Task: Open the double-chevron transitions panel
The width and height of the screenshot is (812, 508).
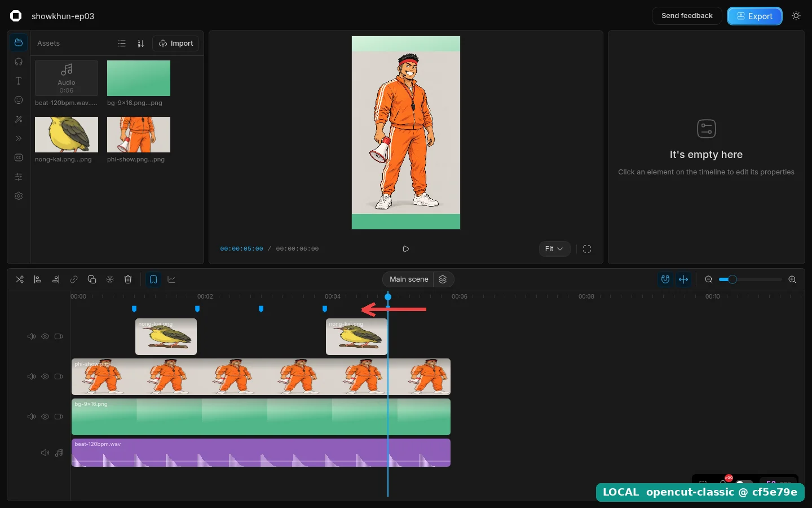Action: tap(19, 138)
